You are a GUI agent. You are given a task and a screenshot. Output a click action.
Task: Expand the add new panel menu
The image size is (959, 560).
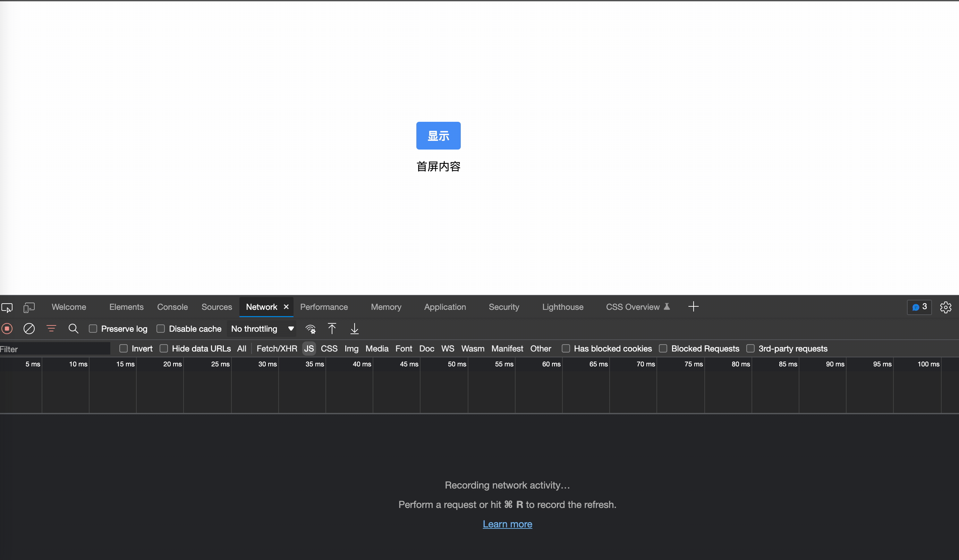(693, 307)
